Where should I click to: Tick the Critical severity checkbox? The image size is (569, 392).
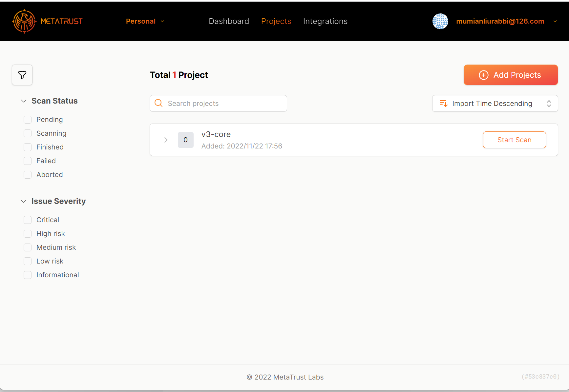[28, 220]
